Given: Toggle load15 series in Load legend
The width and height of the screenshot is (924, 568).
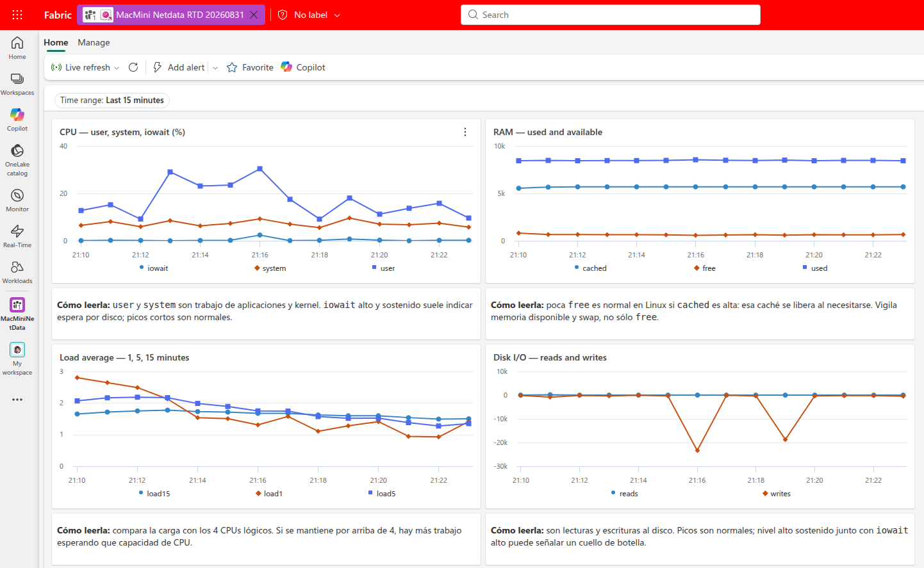Looking at the screenshot, I should click(x=154, y=494).
